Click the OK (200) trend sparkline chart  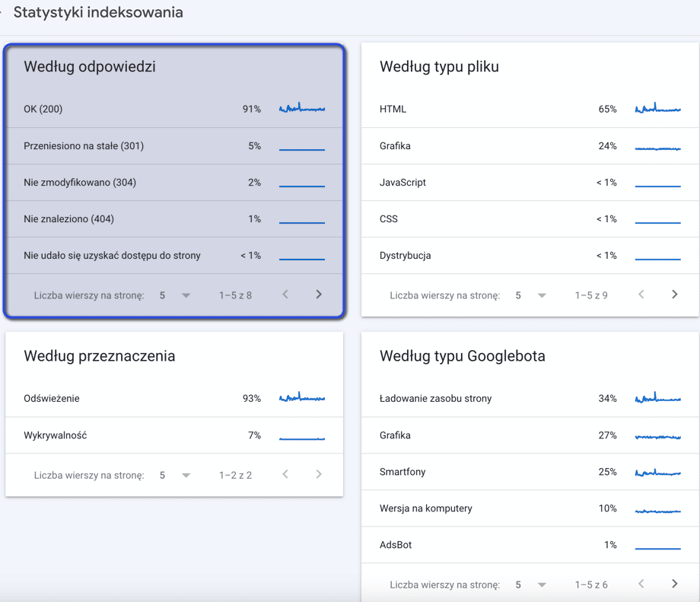pyautogui.click(x=301, y=109)
